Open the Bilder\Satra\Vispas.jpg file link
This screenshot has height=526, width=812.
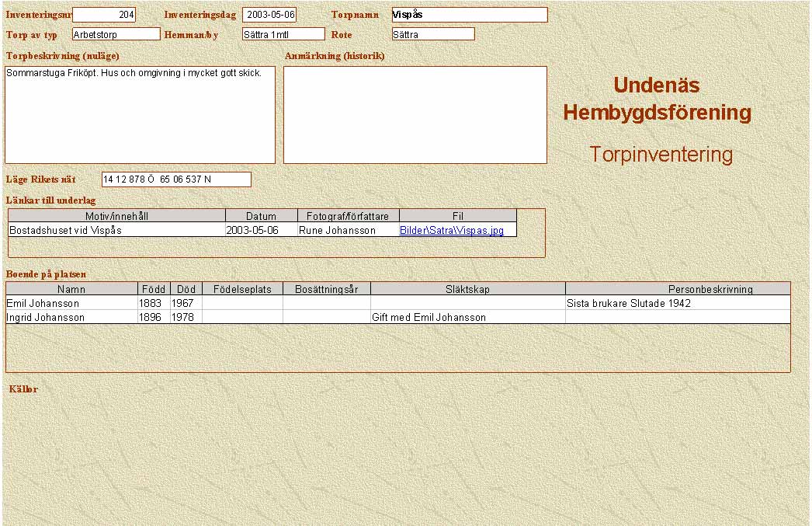pyautogui.click(x=451, y=231)
